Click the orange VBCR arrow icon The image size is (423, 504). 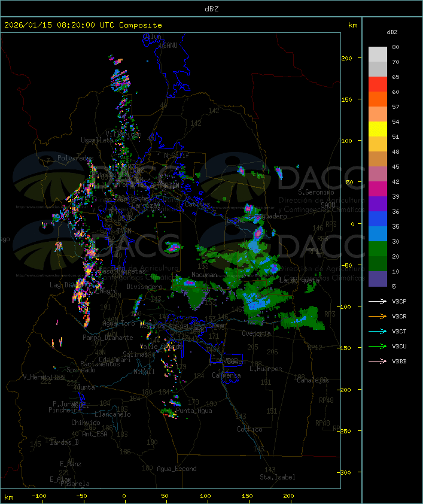pos(378,316)
